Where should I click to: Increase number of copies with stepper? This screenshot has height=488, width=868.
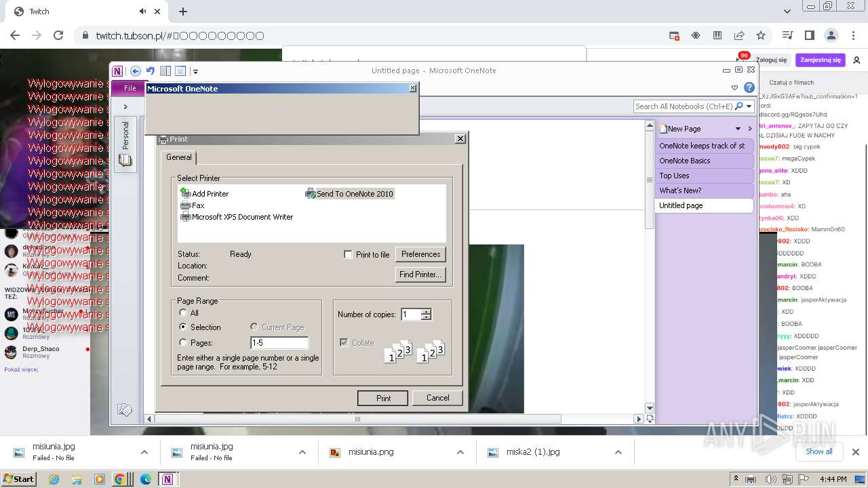coord(427,312)
